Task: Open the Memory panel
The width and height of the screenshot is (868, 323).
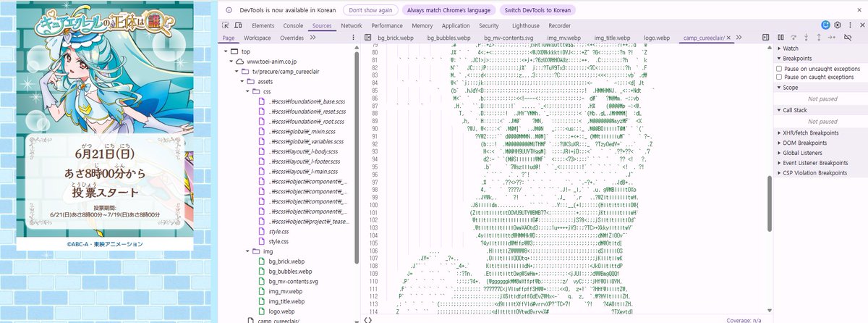Action: pos(422,25)
